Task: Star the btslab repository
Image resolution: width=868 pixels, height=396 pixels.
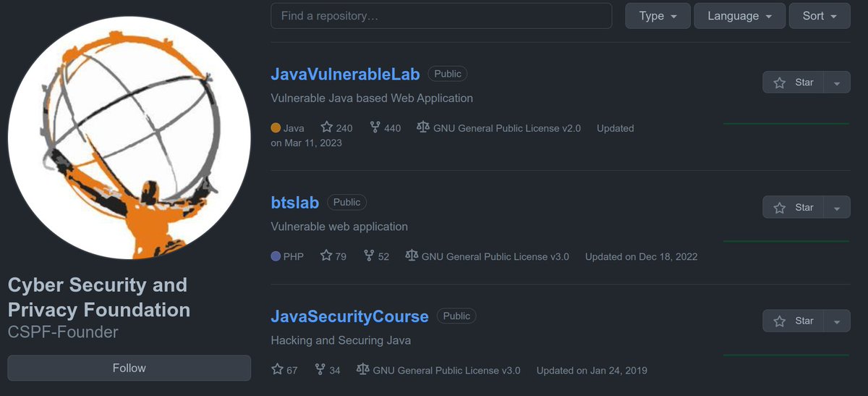Action: tap(793, 207)
